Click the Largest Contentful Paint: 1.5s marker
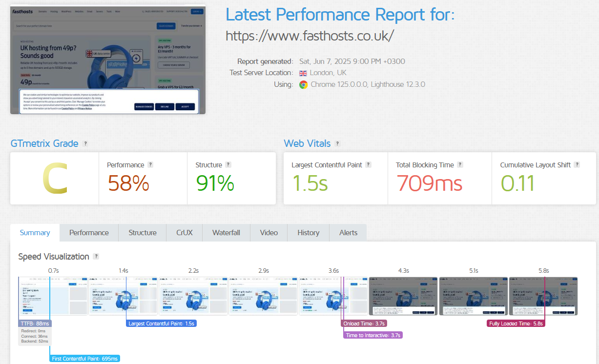This screenshot has width=599, height=364. tap(162, 323)
